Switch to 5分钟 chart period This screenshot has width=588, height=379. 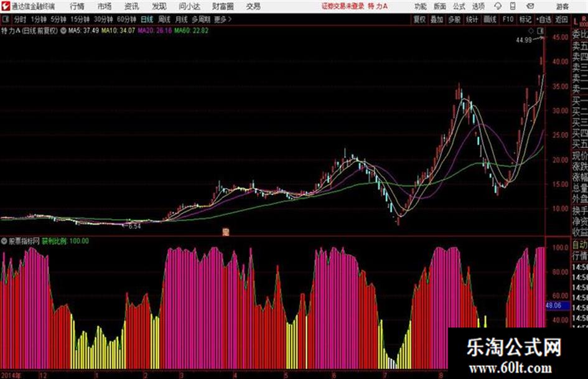(58, 19)
